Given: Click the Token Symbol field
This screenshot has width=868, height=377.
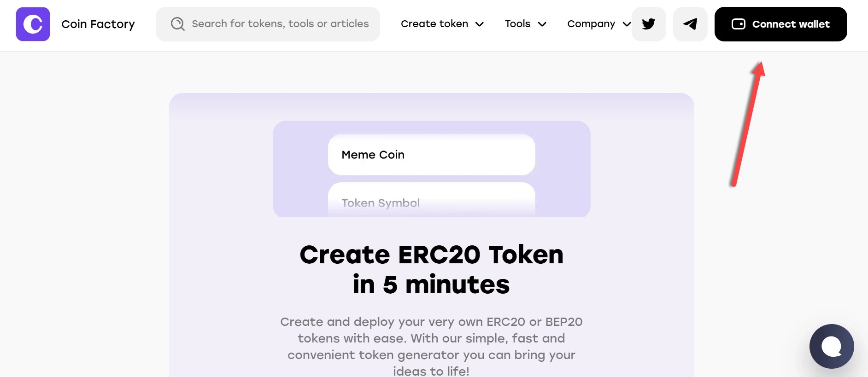Looking at the screenshot, I should [431, 203].
